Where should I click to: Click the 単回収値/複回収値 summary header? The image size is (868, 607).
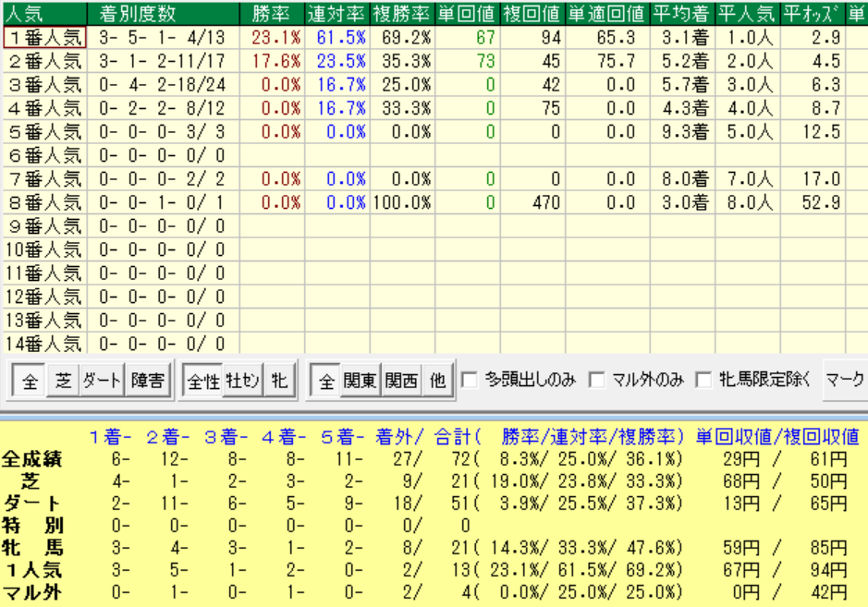[777, 437]
